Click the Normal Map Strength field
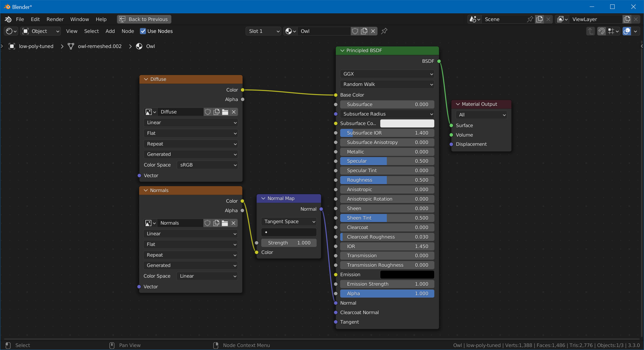 [x=289, y=243]
